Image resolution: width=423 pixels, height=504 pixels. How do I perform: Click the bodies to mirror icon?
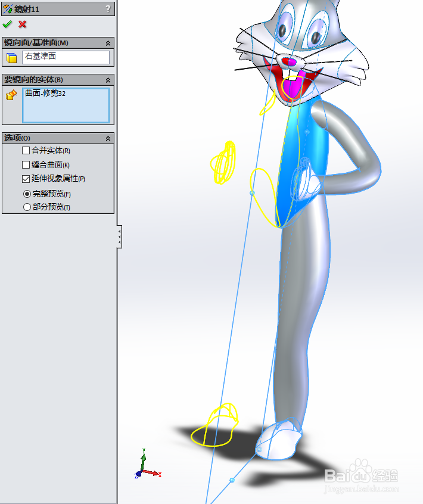click(11, 95)
